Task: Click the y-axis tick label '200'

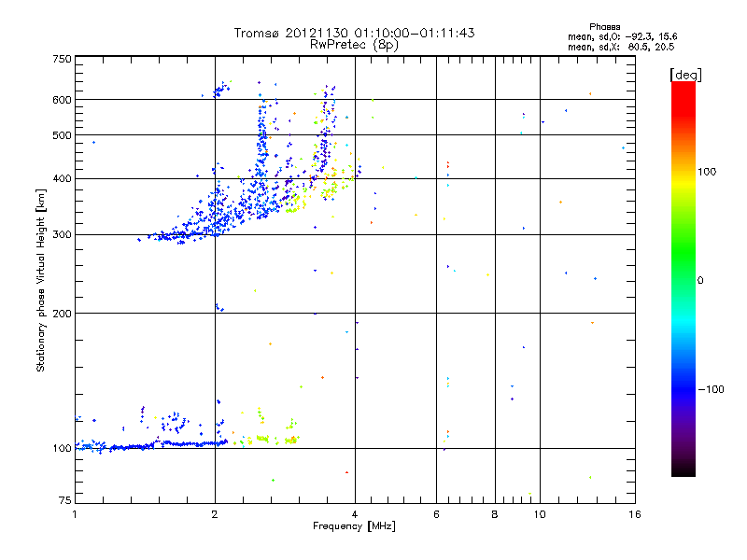Action: click(62, 314)
